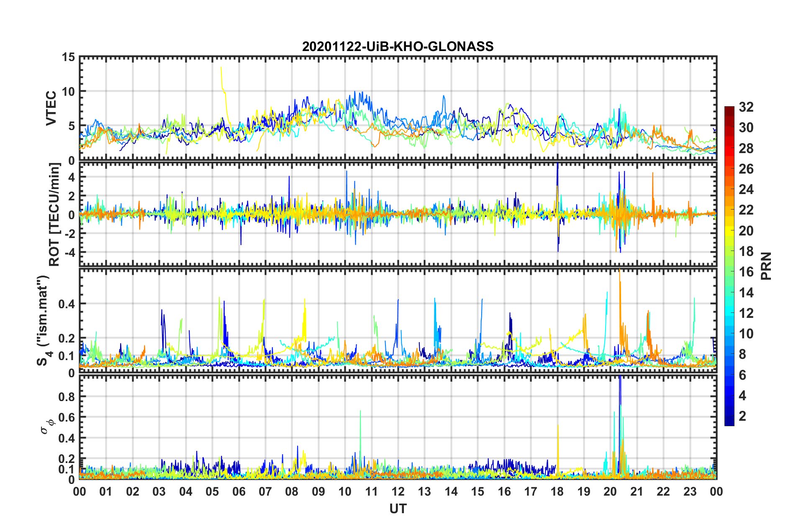This screenshot has width=796, height=532.
Task: Select colorbar tick label 28
Action: tap(746, 148)
